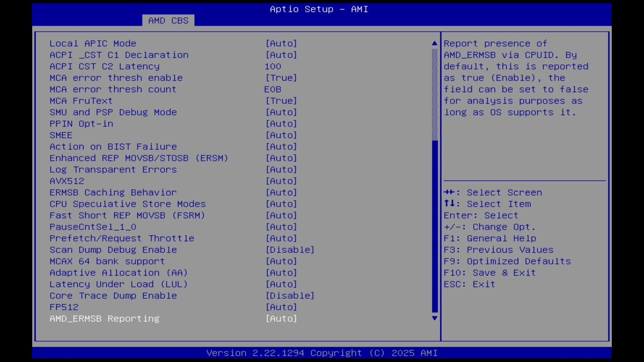The width and height of the screenshot is (644, 362).
Task: Toggle Core Trace Dump Enable
Action: coord(113,296)
